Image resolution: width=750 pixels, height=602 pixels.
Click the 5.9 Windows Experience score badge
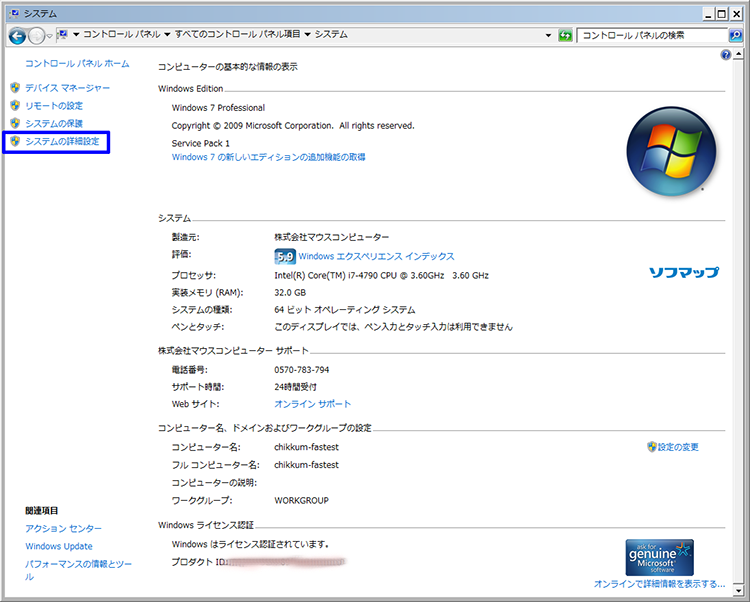click(x=284, y=256)
